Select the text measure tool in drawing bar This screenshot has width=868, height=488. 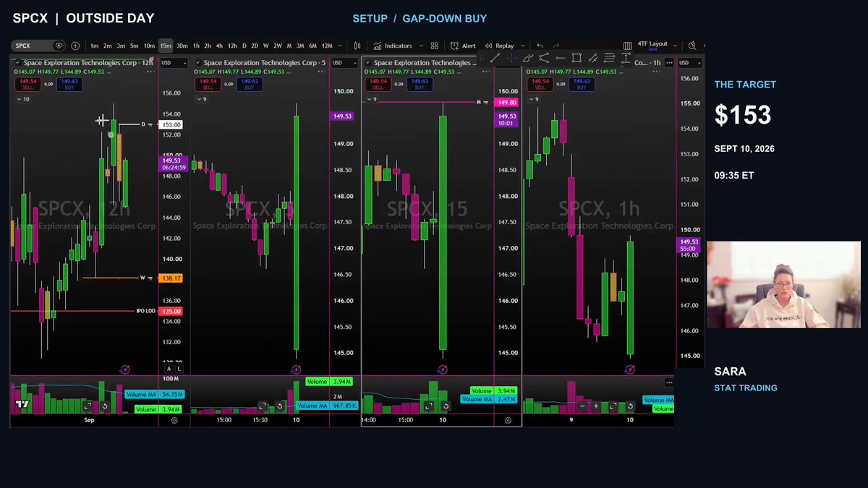tap(626, 58)
